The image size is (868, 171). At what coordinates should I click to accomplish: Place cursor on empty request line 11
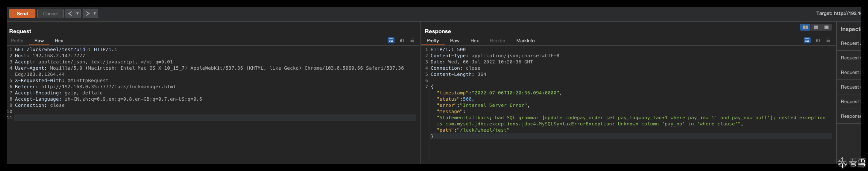(215, 118)
